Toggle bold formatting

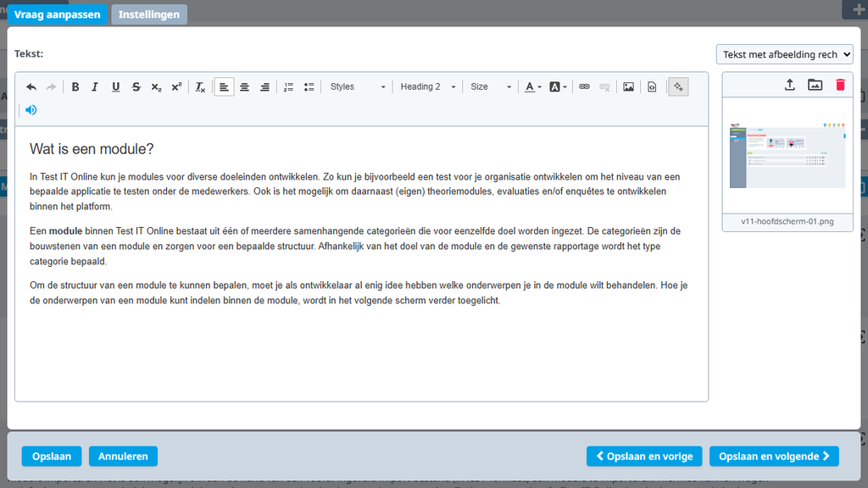click(x=75, y=87)
